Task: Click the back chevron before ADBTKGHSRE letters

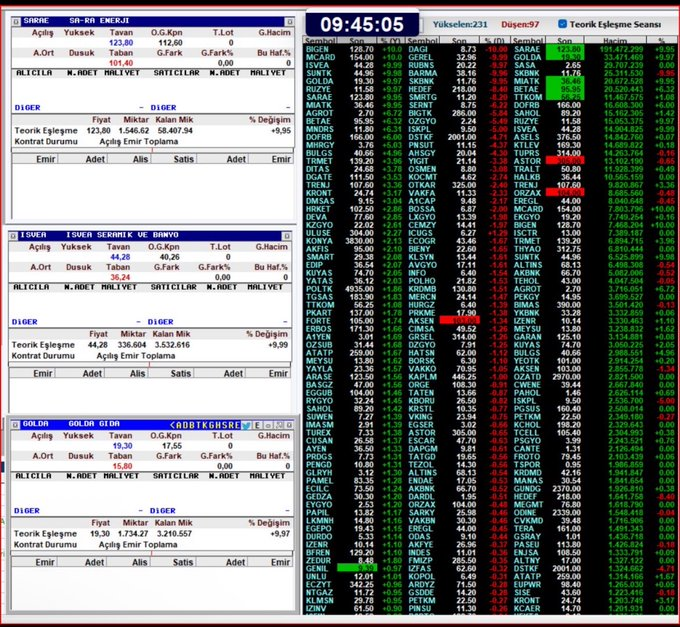Action: click(x=173, y=425)
